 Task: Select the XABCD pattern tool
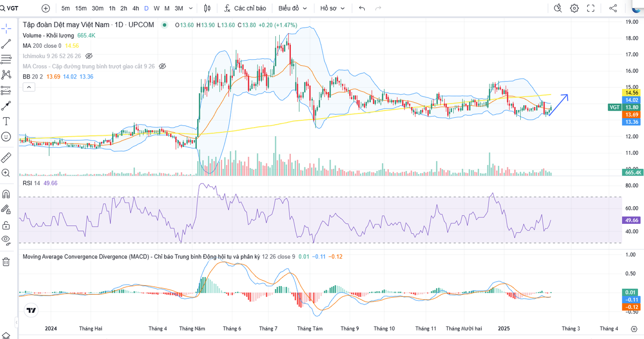(x=6, y=74)
